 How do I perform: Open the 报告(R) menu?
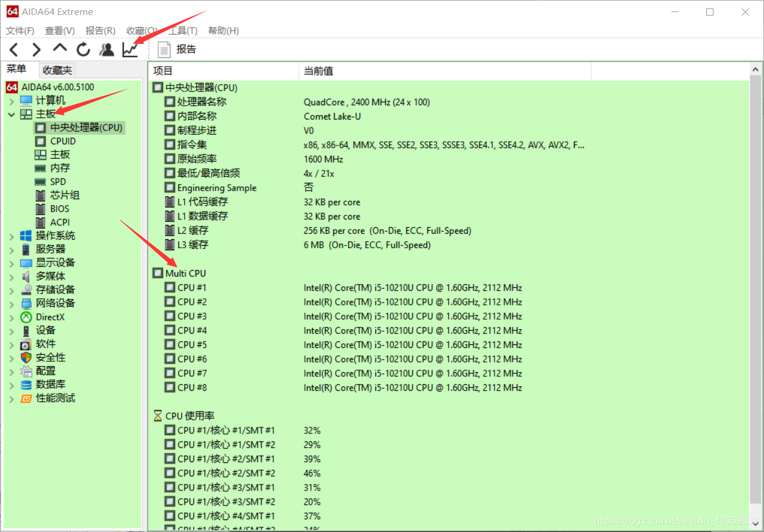point(100,31)
